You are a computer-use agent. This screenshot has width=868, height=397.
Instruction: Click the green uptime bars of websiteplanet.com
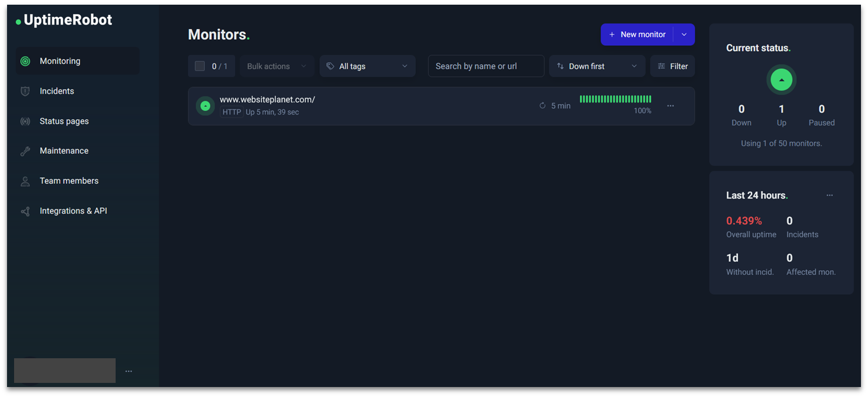(x=615, y=100)
